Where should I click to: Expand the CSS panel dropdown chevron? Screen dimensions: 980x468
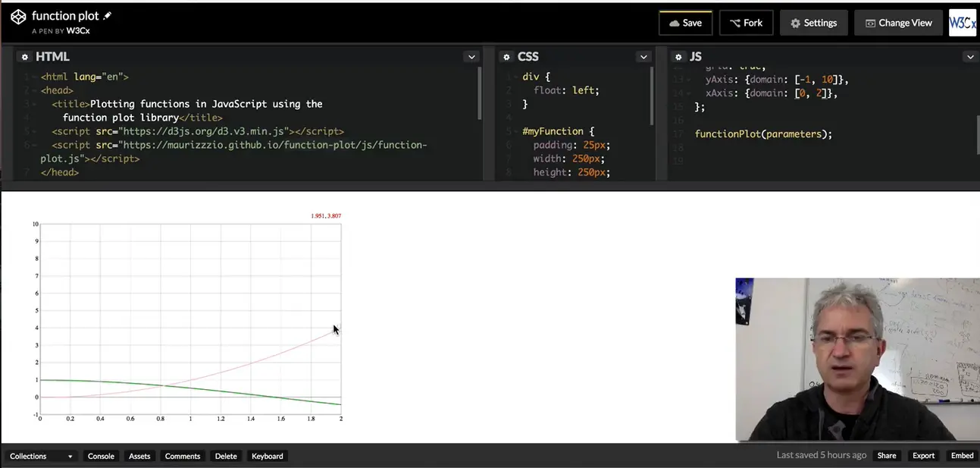(643, 57)
